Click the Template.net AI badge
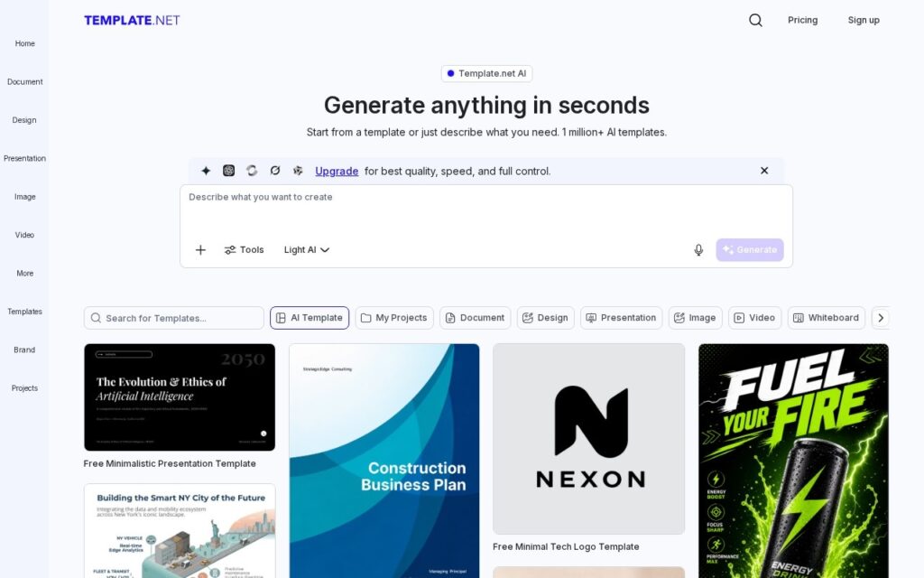924x578 pixels. (x=486, y=74)
